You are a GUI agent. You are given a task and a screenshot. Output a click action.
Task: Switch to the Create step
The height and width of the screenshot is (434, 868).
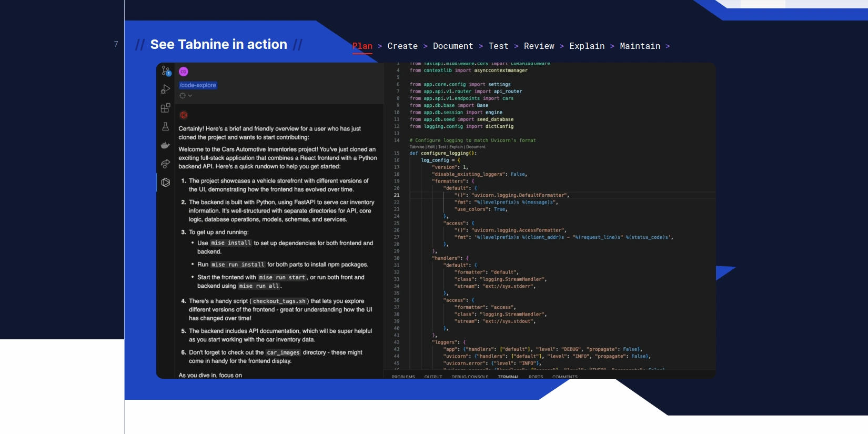402,46
